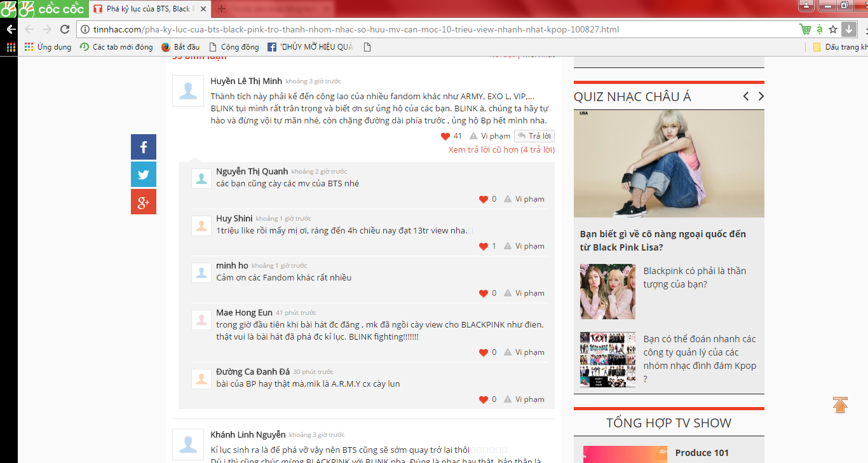Open quiz about Black Pink Lisa

click(663, 240)
